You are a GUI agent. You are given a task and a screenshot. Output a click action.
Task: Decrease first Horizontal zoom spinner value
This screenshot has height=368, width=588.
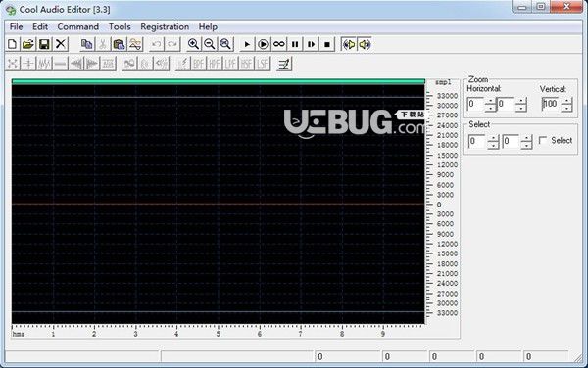491,108
